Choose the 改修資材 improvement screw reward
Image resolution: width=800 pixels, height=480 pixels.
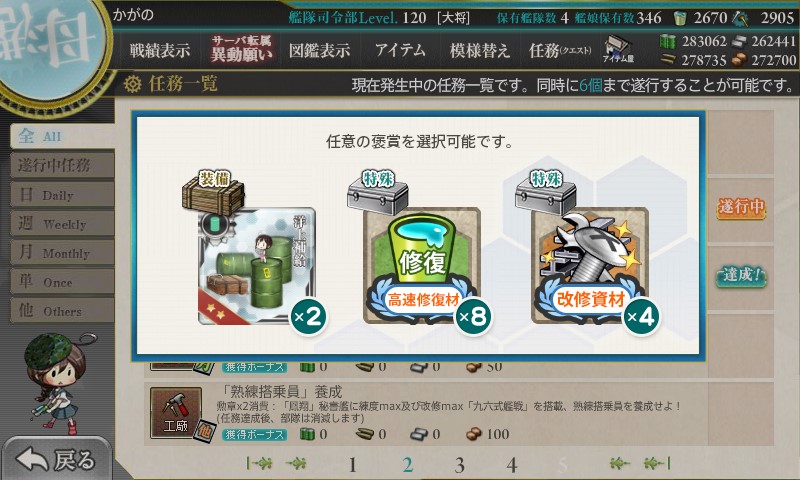(x=590, y=265)
